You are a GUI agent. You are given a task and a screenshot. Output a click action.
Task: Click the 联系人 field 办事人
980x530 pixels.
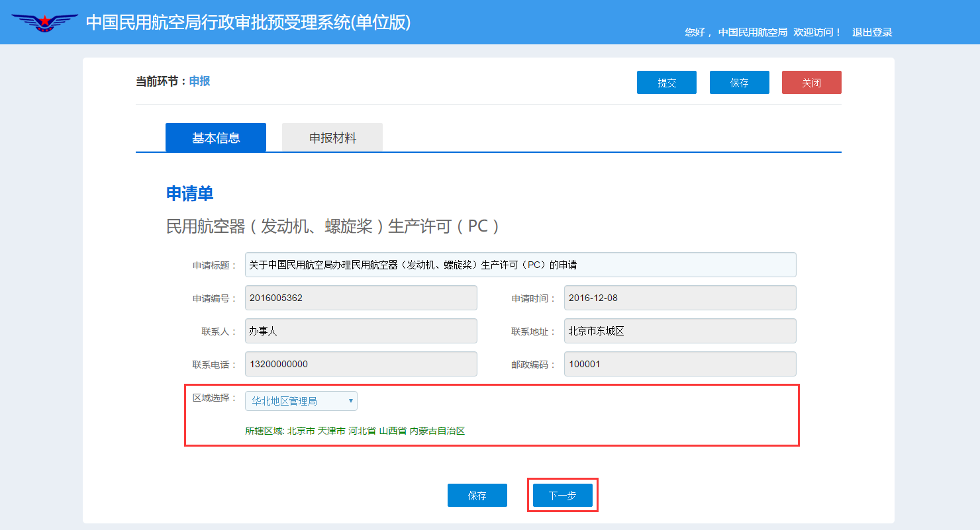coord(361,331)
